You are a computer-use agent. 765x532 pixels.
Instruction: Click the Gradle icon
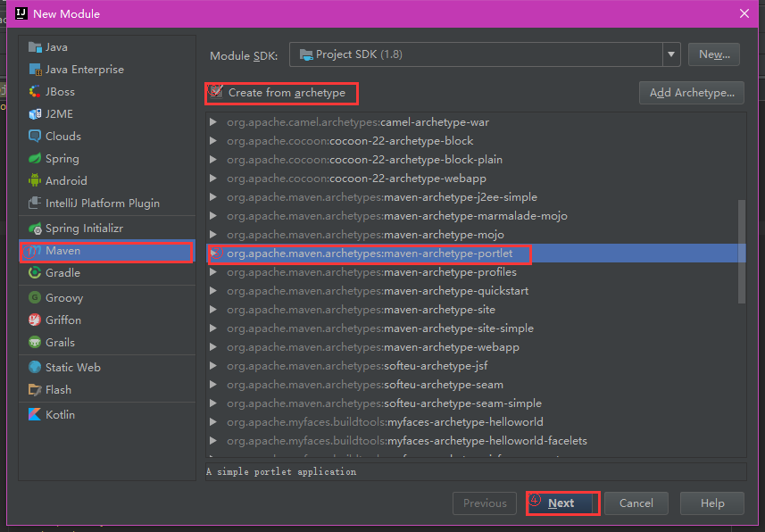[35, 273]
